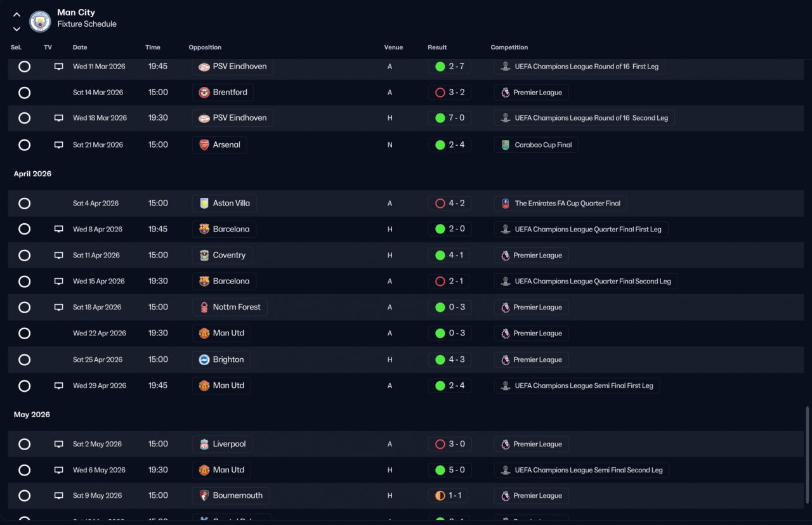Select the Coventry fixture radio button
812x525 pixels.
[24, 256]
